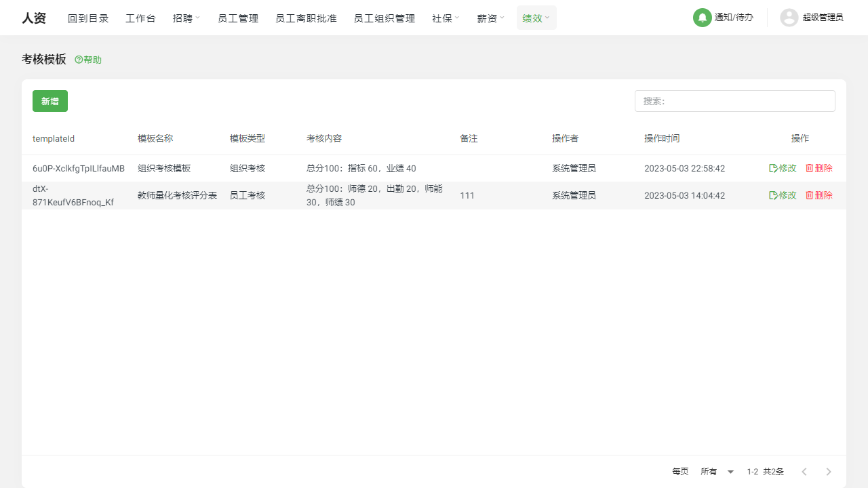Image resolution: width=868 pixels, height=488 pixels.
Task: Click the 超级管理员 avatar icon
Action: pos(789,18)
